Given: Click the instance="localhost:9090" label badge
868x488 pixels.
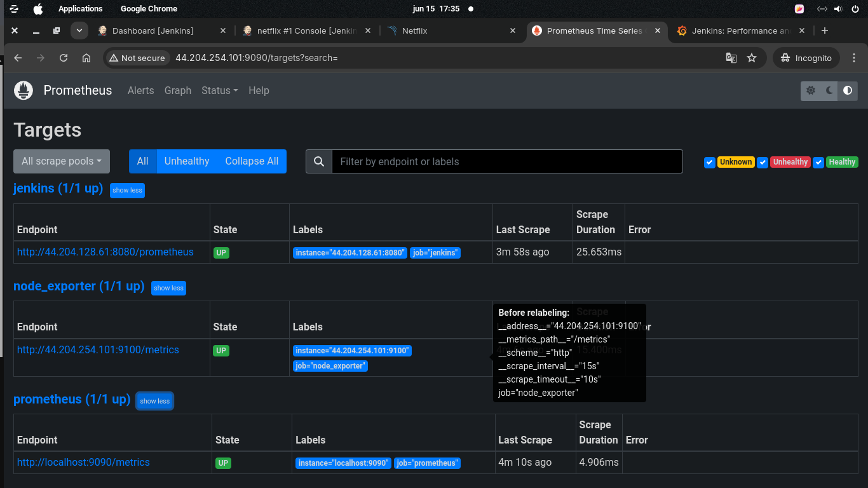Looking at the screenshot, I should pos(343,463).
